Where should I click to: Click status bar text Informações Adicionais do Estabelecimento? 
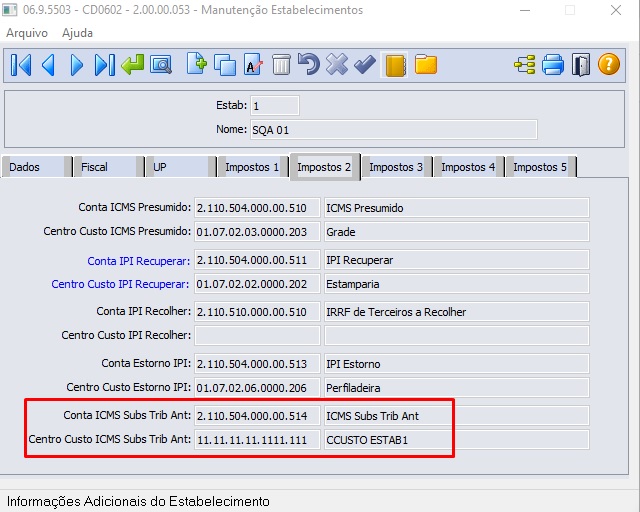coord(138,501)
